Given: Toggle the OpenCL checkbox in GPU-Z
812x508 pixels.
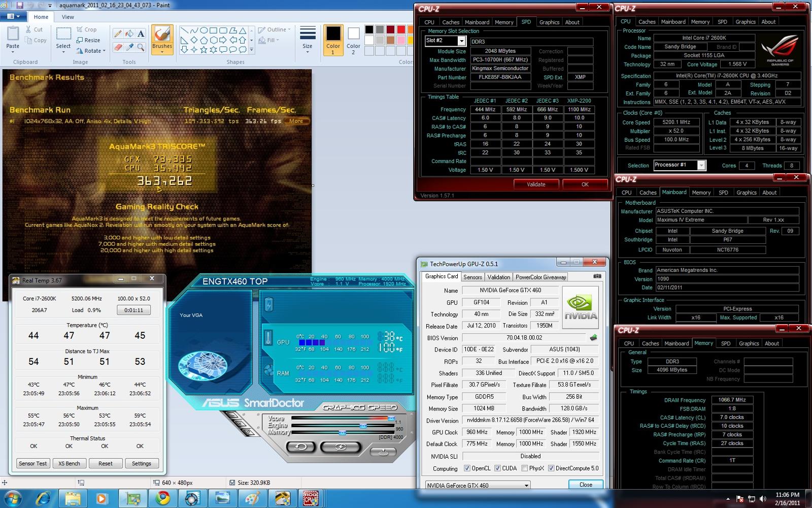Looking at the screenshot, I should click(467, 468).
